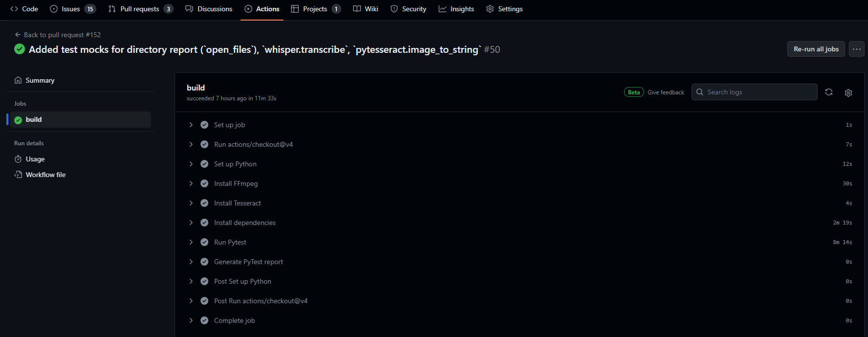Expand the Post Run actions/checkout@v4 step
The width and height of the screenshot is (868, 337).
(520, 301)
